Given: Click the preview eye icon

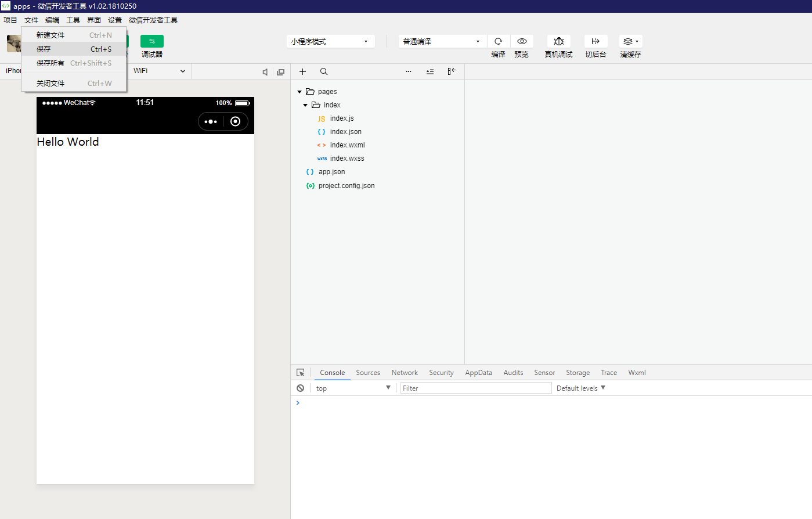Looking at the screenshot, I should pyautogui.click(x=522, y=41).
